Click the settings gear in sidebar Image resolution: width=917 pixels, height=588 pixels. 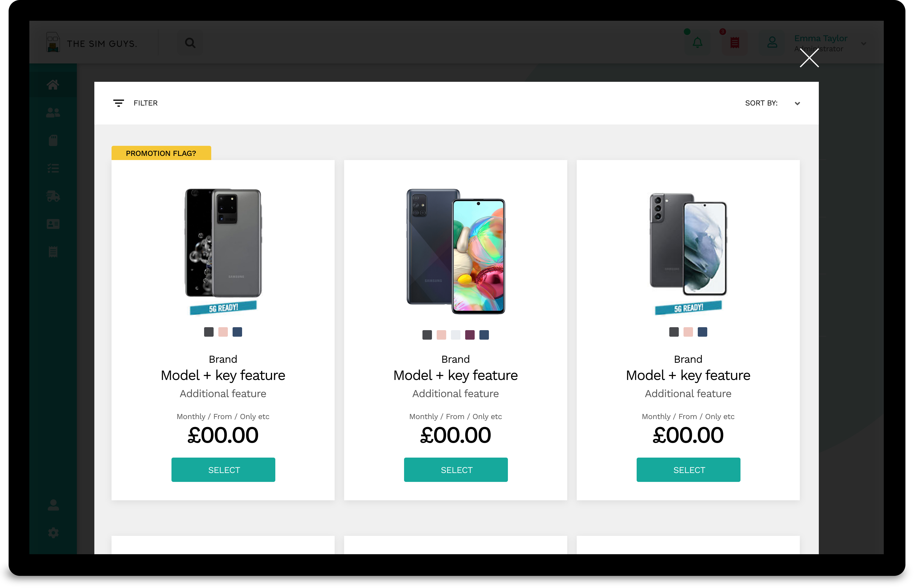(x=53, y=533)
